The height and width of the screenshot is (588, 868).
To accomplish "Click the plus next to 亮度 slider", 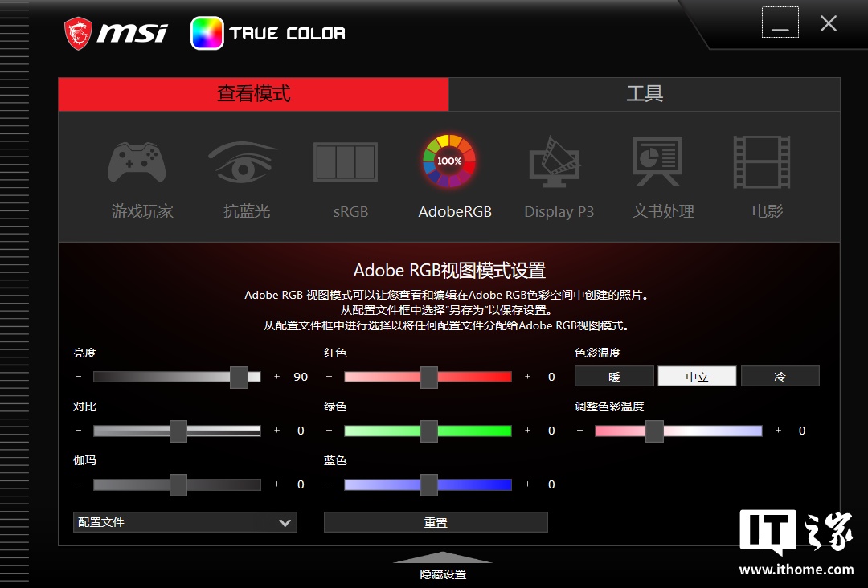I will coord(277,377).
